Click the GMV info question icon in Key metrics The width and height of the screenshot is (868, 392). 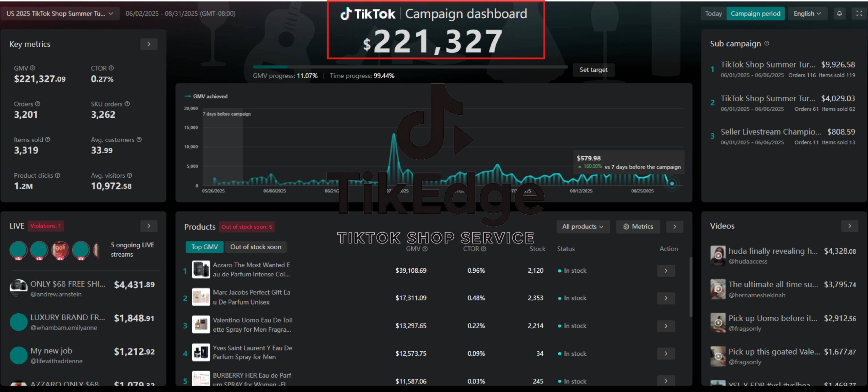33,68
